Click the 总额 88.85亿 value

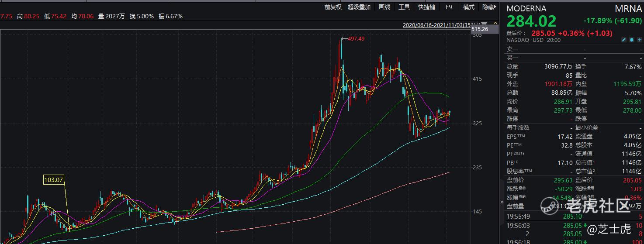562,93
